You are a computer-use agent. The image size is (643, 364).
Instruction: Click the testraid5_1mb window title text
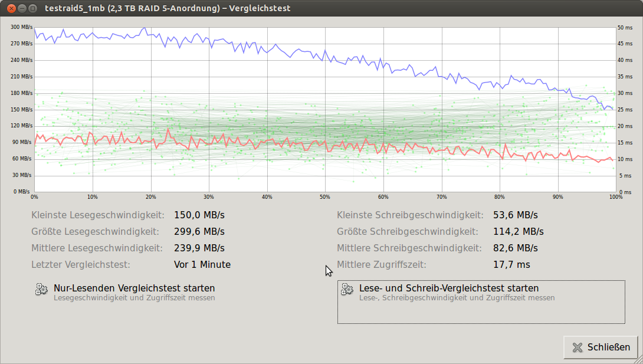click(168, 8)
